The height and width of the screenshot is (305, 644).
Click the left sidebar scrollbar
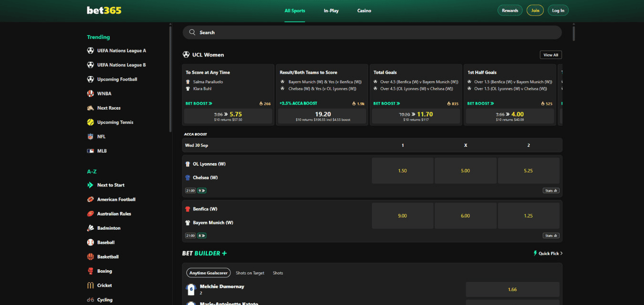170,79
